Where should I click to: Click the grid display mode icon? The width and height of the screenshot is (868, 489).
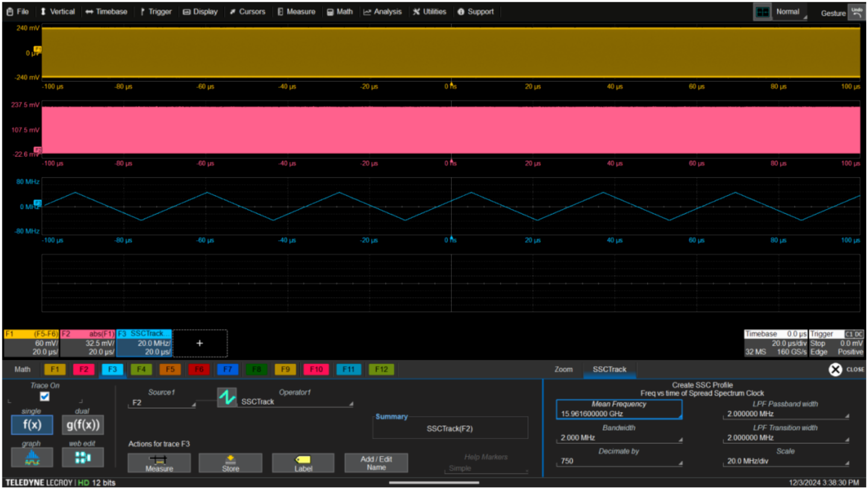coord(762,12)
